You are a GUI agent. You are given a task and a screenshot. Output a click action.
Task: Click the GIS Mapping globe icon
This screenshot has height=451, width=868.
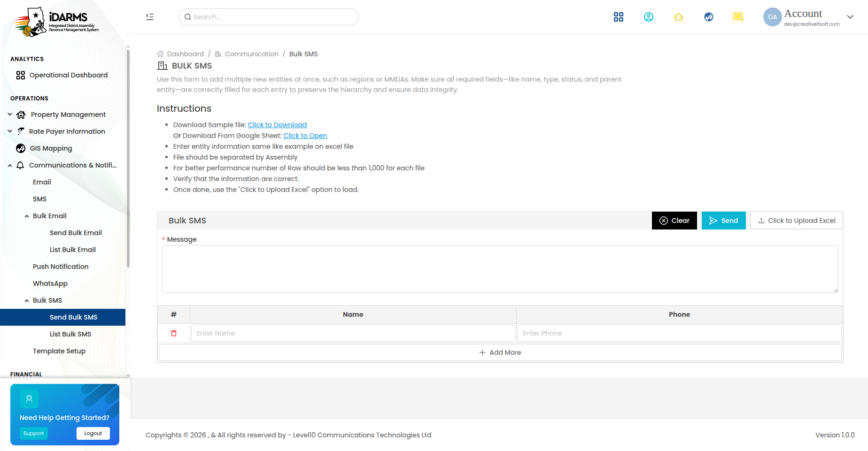coord(21,148)
